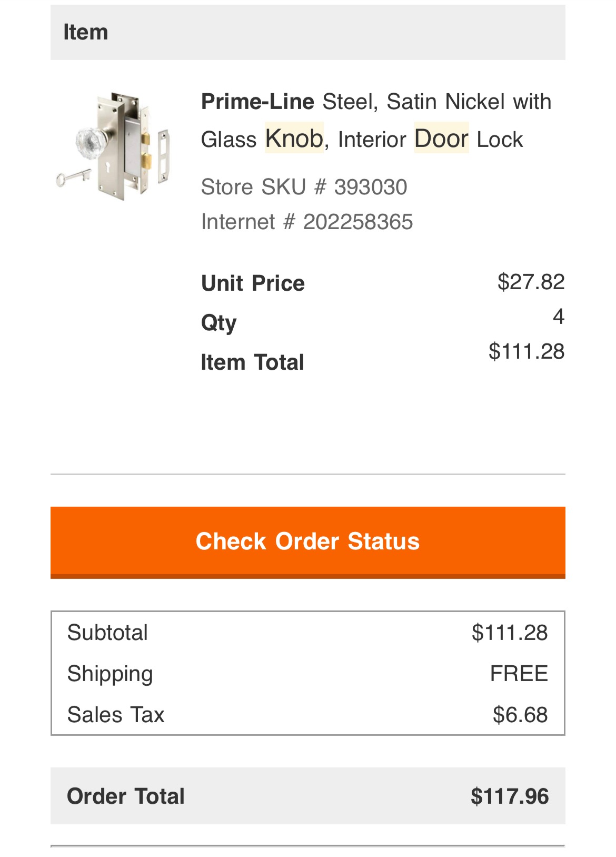The height and width of the screenshot is (857, 616).
Task: Select the Internet # 202258365 text
Action: click(307, 222)
